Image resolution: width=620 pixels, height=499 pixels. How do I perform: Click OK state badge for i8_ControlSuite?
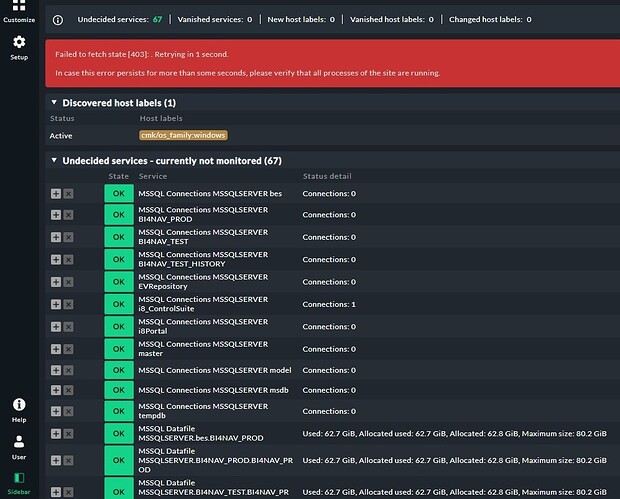(118, 304)
